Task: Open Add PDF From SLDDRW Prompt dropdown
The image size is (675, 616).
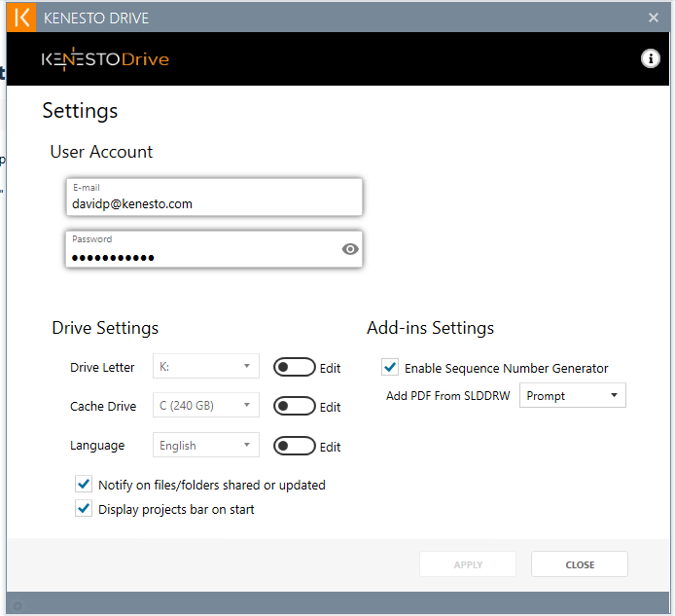Action: point(573,395)
